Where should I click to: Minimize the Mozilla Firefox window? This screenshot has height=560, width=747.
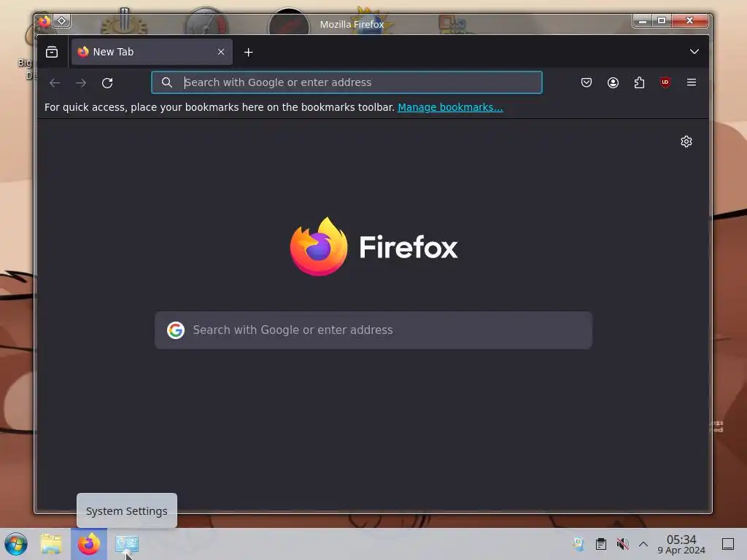pos(642,20)
